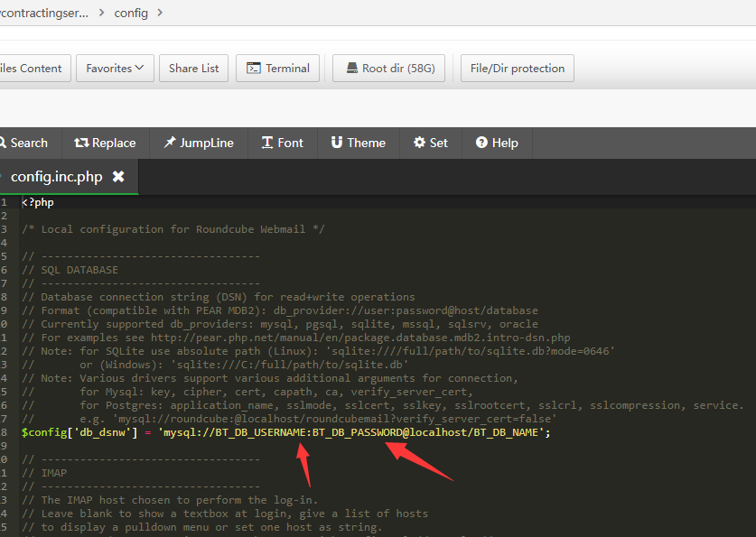Open the Set editor settings
This screenshot has height=537, width=756.
pyautogui.click(x=431, y=143)
